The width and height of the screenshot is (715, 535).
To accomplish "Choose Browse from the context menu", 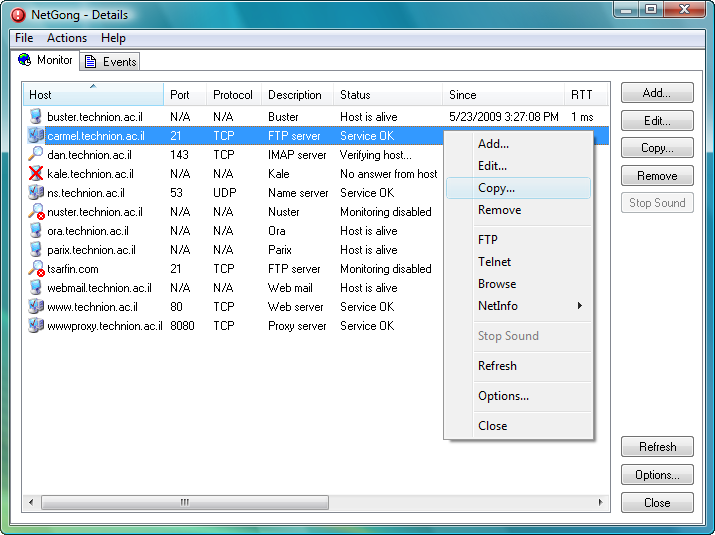I will point(497,284).
